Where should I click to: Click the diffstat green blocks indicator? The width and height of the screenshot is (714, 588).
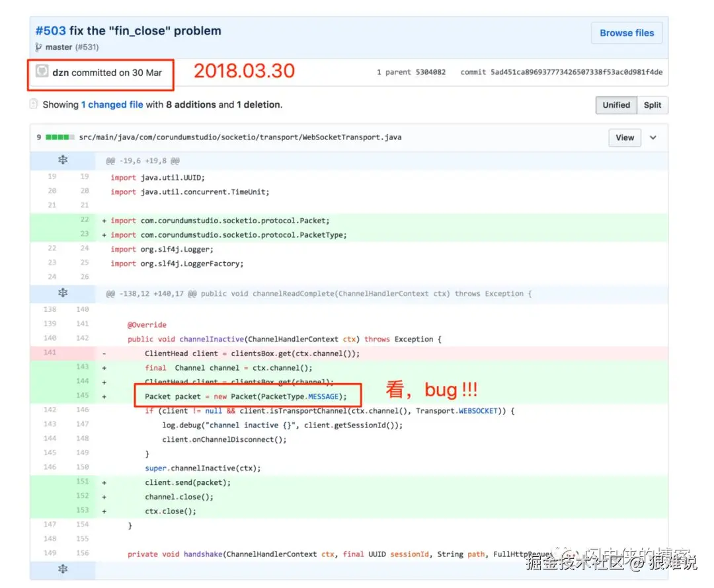[59, 137]
